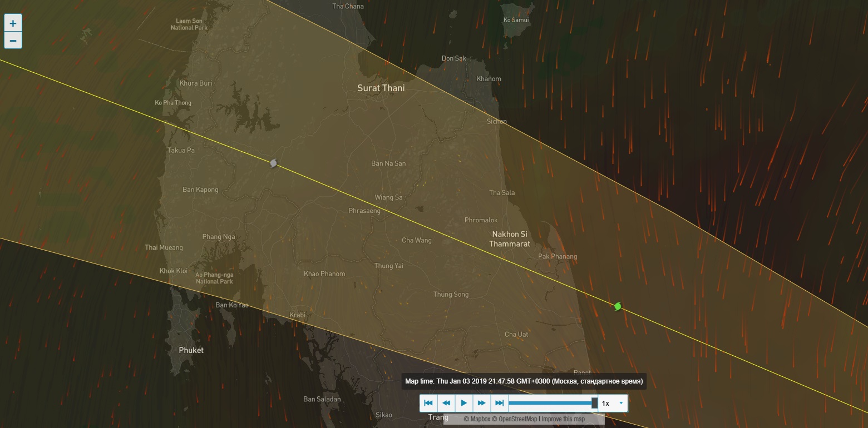Click the Phuket label on map
868x428 pixels.
pyautogui.click(x=191, y=350)
